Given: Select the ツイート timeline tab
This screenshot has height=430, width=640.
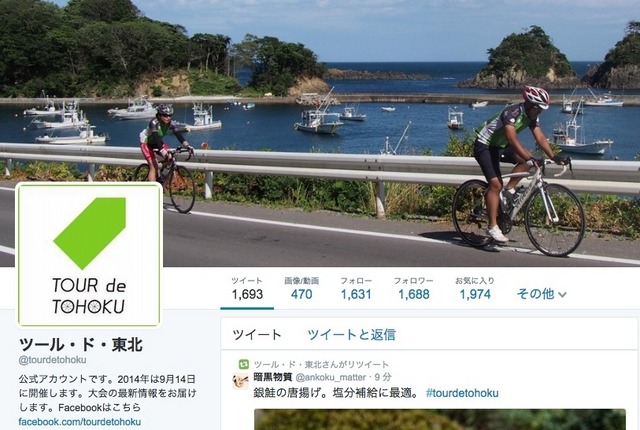Looking at the screenshot, I should (x=257, y=335).
